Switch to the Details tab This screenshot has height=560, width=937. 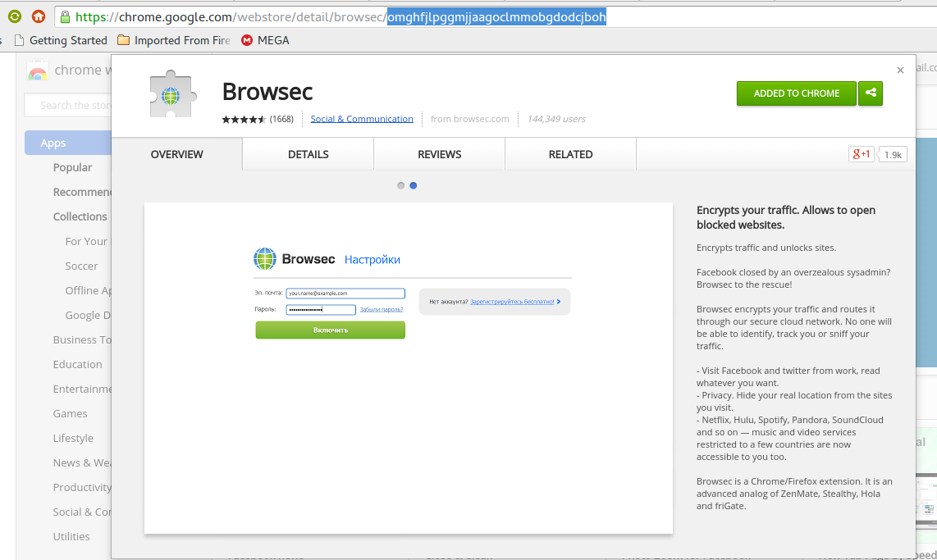[308, 154]
